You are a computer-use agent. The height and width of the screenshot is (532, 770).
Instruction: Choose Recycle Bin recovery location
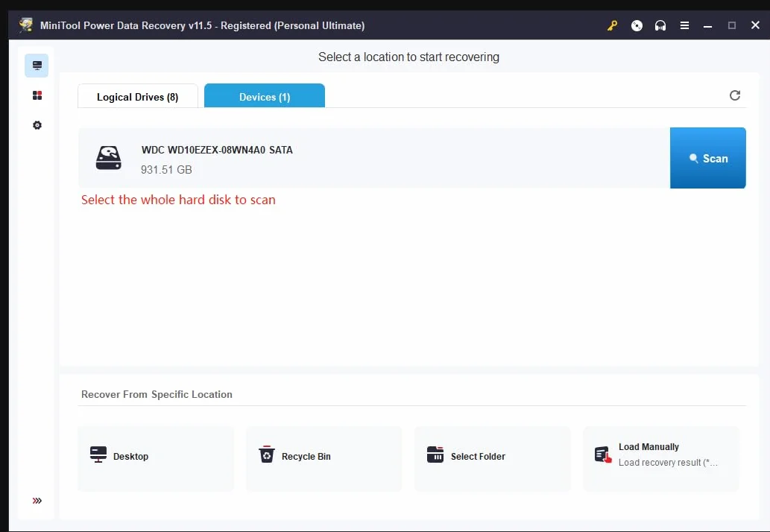click(324, 458)
